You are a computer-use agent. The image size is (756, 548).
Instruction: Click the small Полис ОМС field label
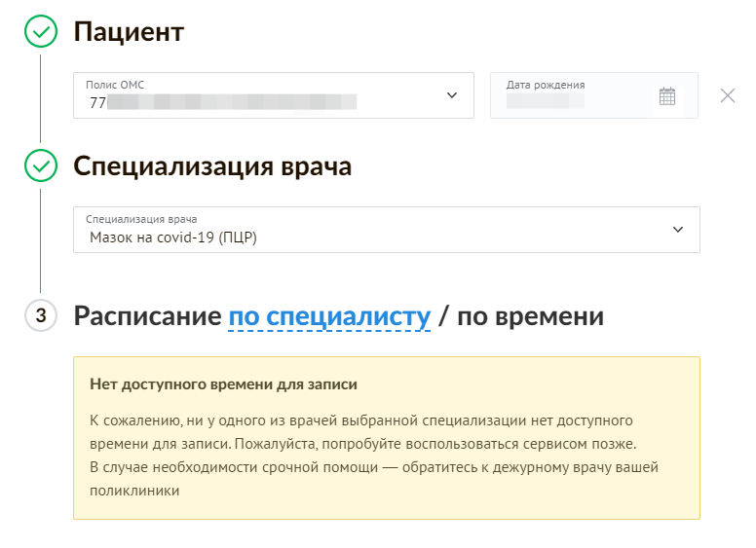[x=115, y=86]
